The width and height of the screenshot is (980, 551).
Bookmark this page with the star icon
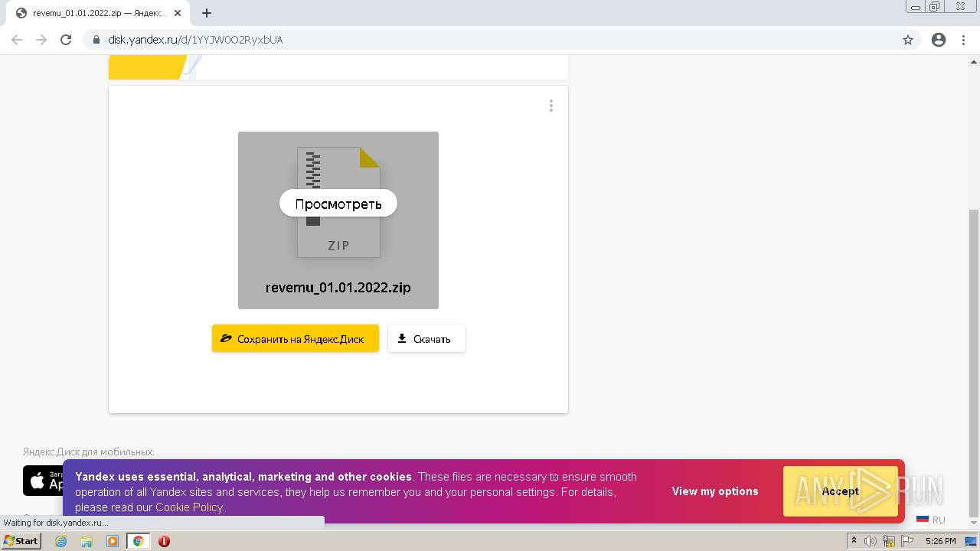point(908,40)
